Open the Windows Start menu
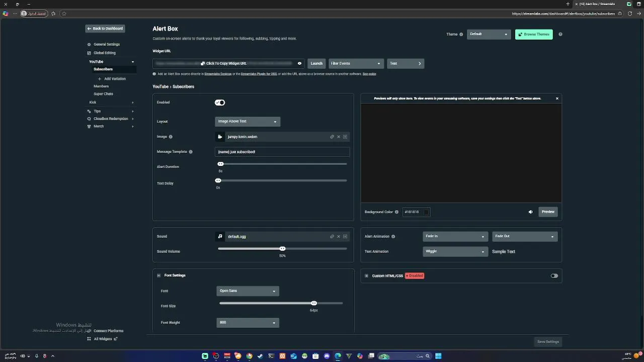The height and width of the screenshot is (362, 644). coord(438,356)
